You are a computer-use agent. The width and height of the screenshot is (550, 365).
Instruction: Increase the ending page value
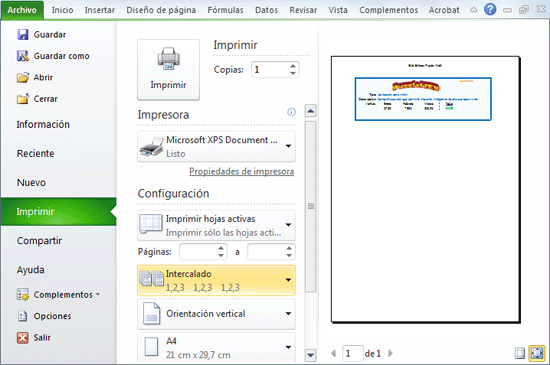[x=289, y=248]
